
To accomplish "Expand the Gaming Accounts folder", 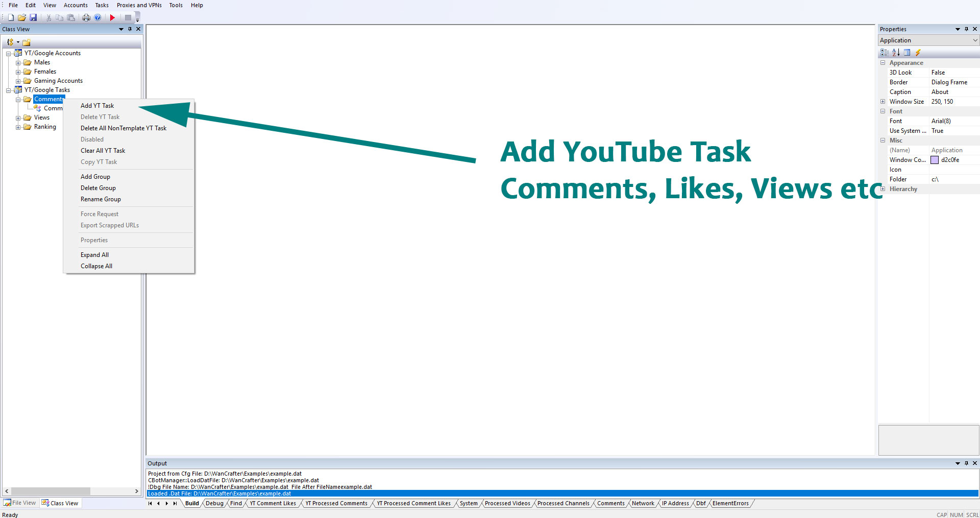I will 18,81.
